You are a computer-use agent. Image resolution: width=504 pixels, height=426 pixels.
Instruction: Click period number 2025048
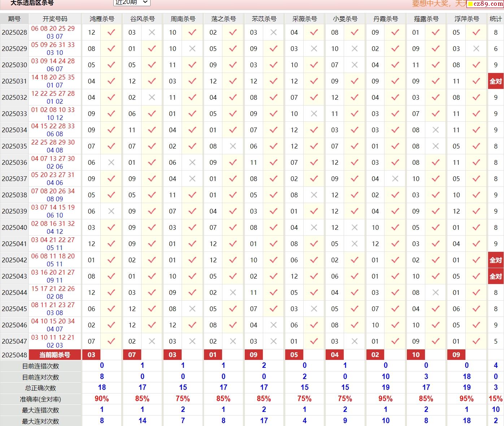coord(14,355)
